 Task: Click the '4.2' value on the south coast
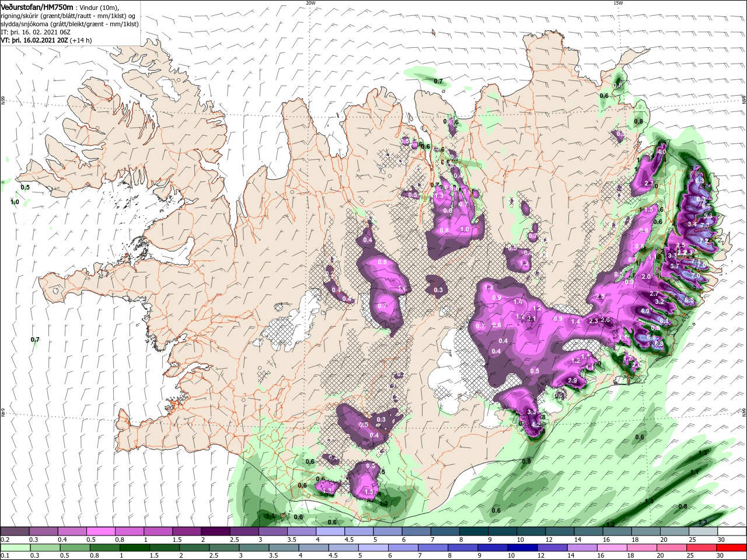coord(536,425)
